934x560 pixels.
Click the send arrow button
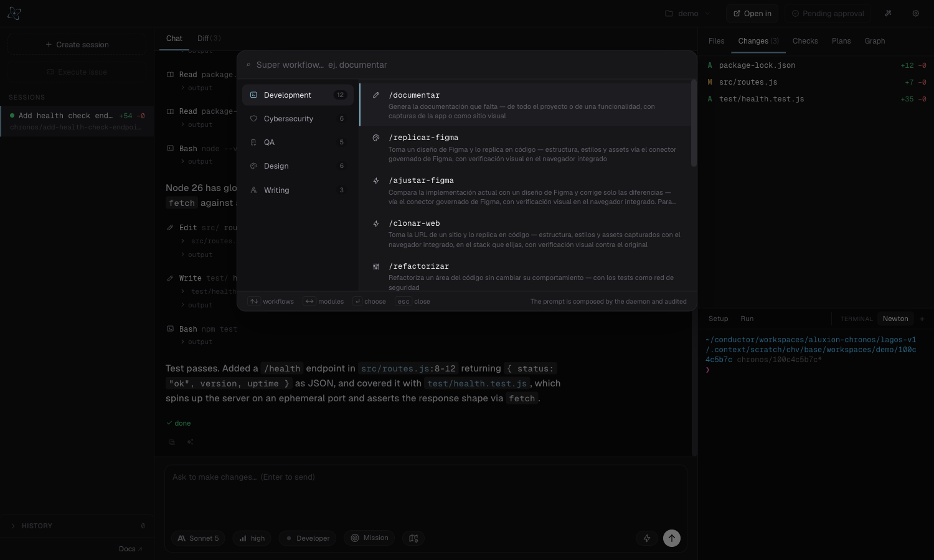point(672,538)
